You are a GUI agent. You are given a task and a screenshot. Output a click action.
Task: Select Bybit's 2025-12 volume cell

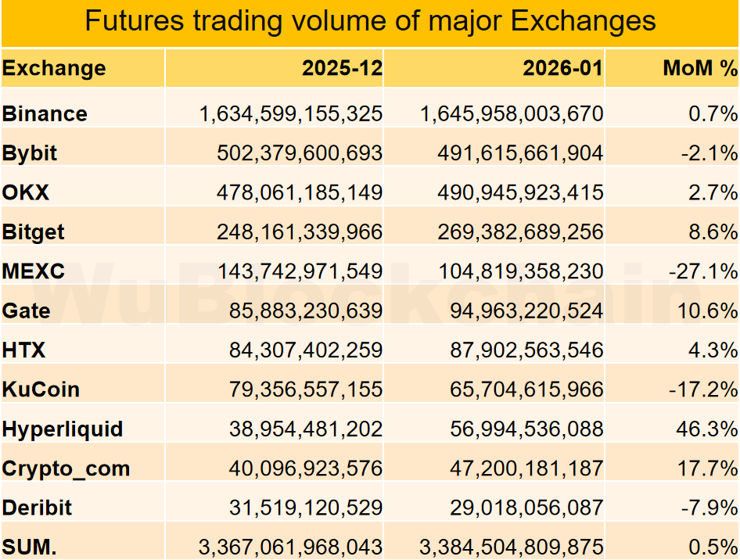300,153
